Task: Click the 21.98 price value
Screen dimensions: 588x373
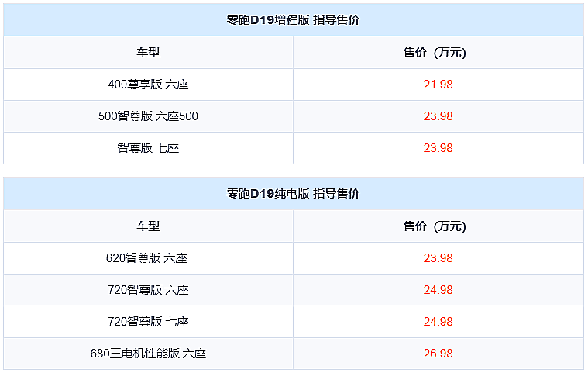Action: 438,85
